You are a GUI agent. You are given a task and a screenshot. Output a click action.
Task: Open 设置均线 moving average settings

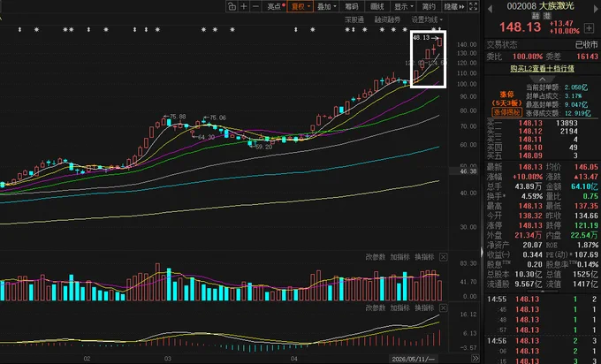(x=427, y=19)
